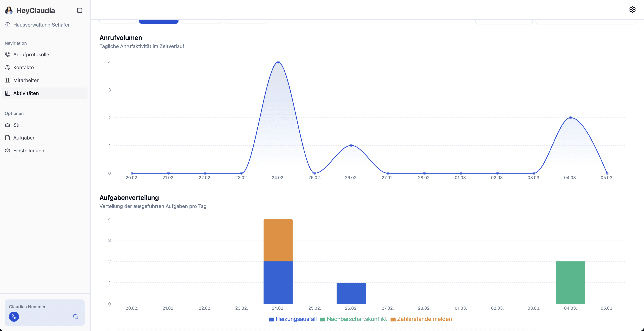Viewport: 644px width, 331px height.
Task: Toggle the Heizungsausfall legend series
Action: [x=296, y=319]
